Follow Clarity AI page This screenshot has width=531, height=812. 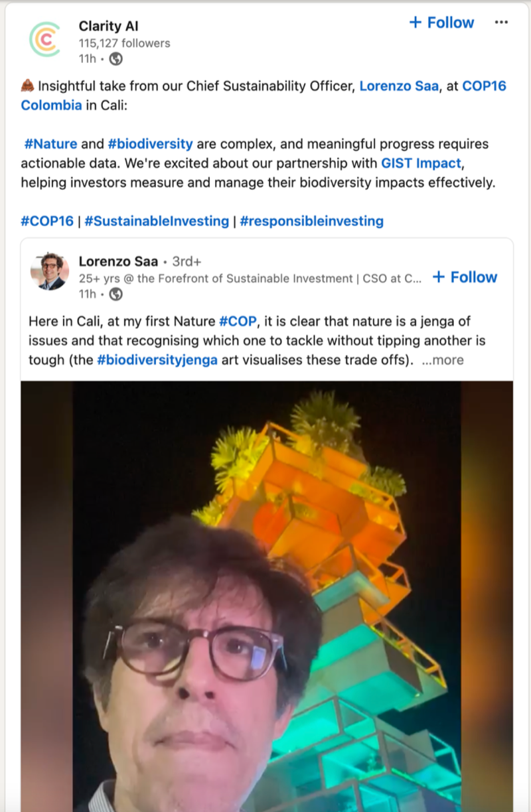pos(441,23)
